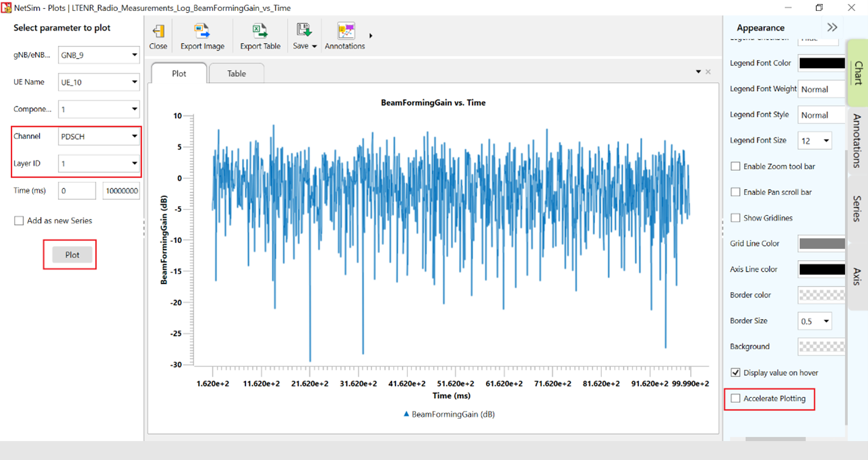
Task: Switch to the Table tab
Action: click(x=237, y=74)
